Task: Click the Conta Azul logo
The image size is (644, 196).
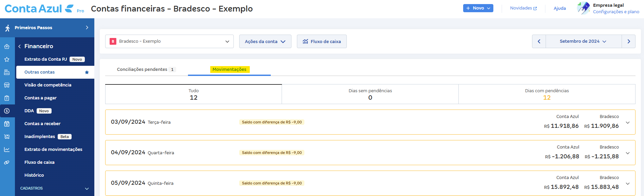Action: (44, 8)
